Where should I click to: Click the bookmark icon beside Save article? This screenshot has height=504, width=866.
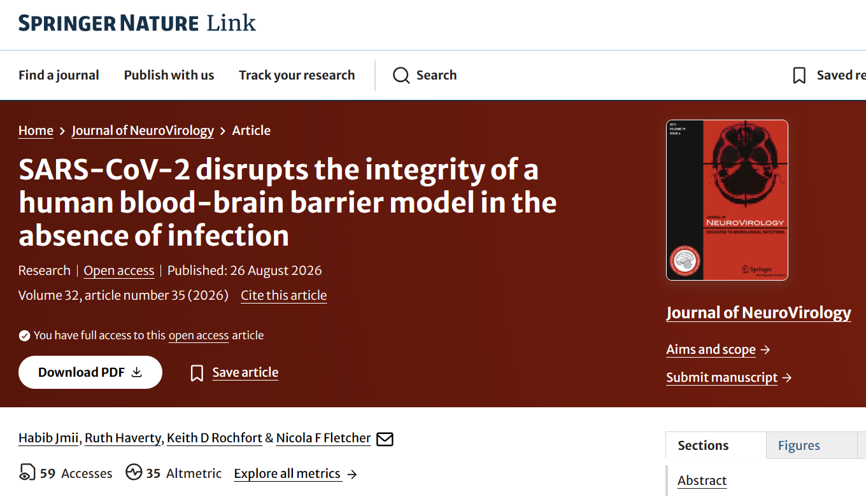click(x=197, y=373)
